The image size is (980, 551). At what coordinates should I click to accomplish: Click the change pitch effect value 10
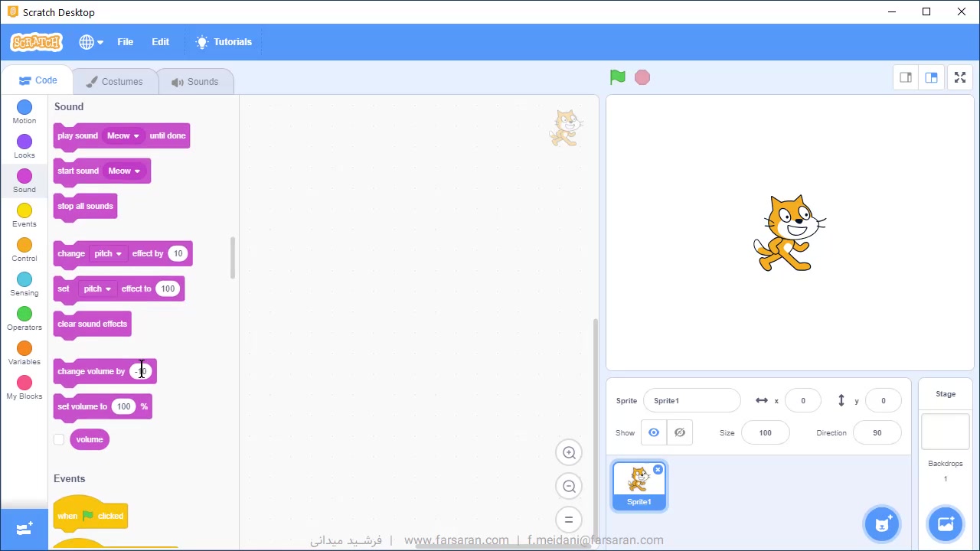click(x=178, y=253)
